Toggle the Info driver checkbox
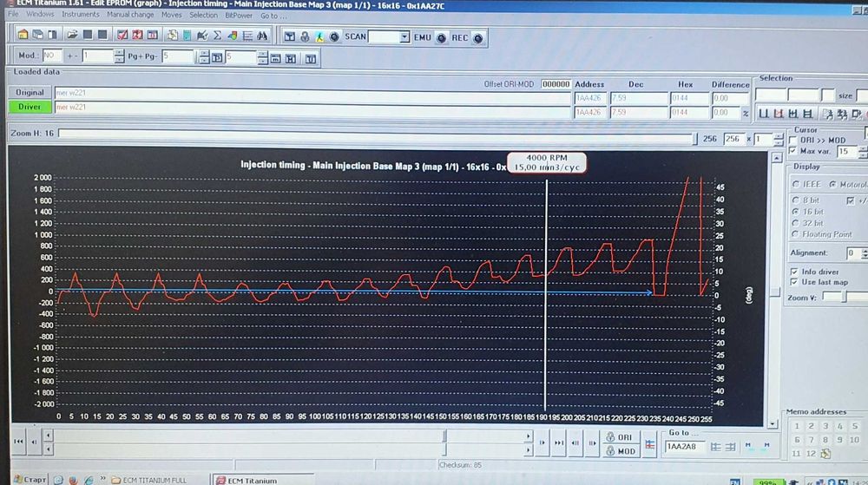868x485 pixels. pyautogui.click(x=794, y=272)
